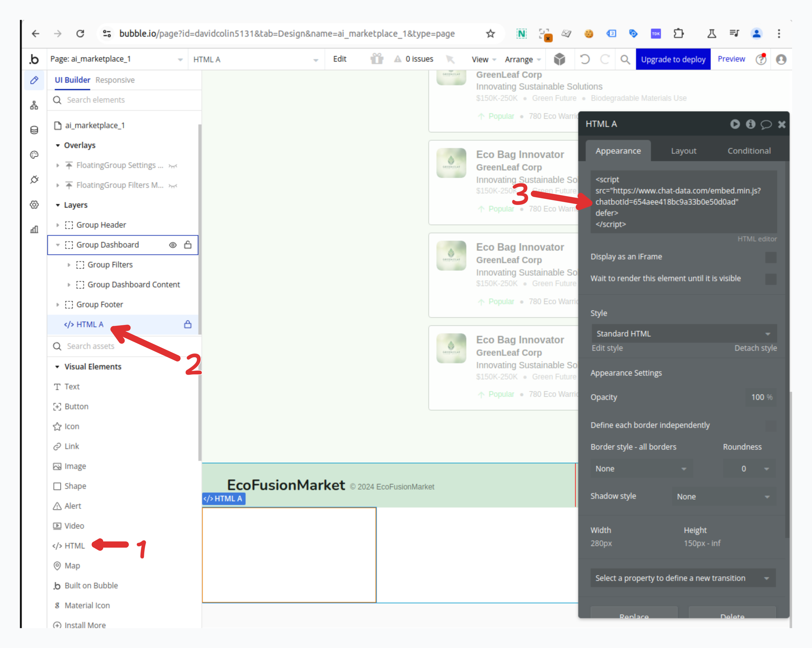The height and width of the screenshot is (648, 812).
Task: Open the Chrome three-dot menu
Action: coord(778,34)
